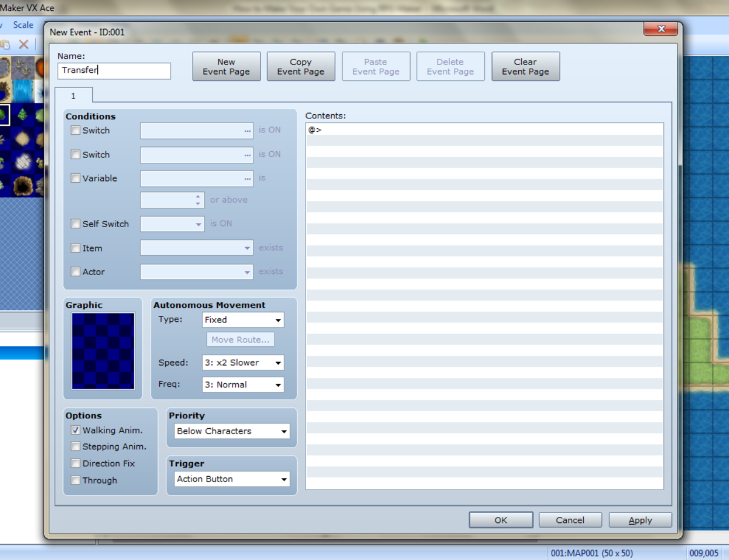Close the New Event dialog window

(660, 29)
